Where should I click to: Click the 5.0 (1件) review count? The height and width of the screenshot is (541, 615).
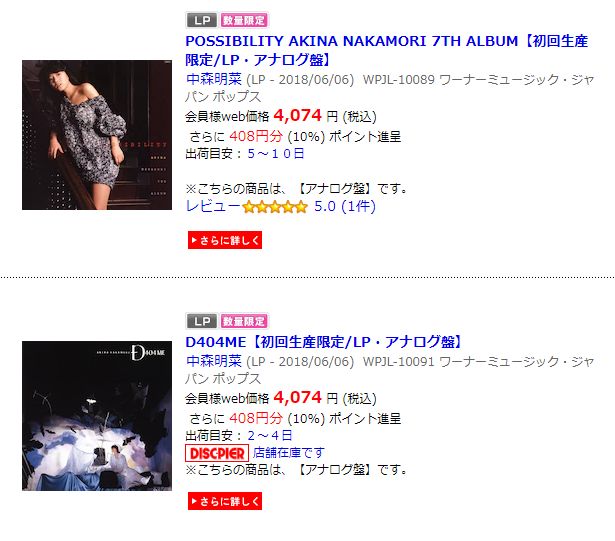tap(345, 206)
